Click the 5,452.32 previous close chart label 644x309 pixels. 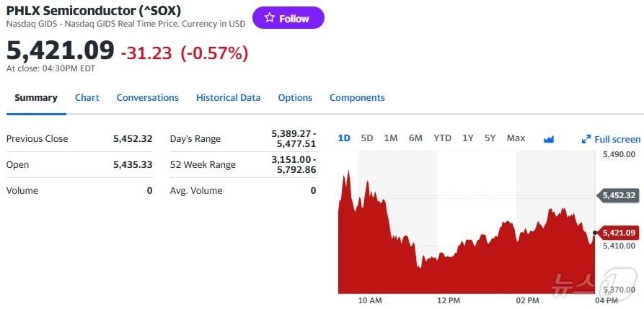click(619, 195)
